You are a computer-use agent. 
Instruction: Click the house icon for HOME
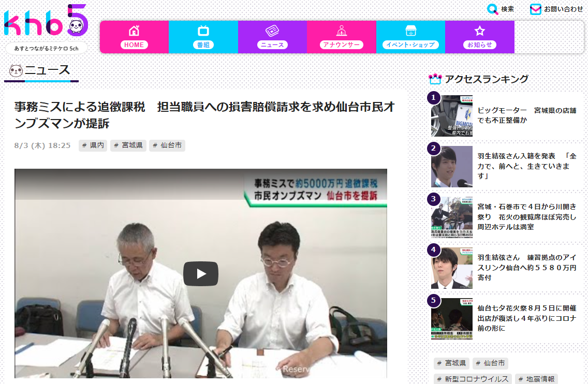coord(134,31)
